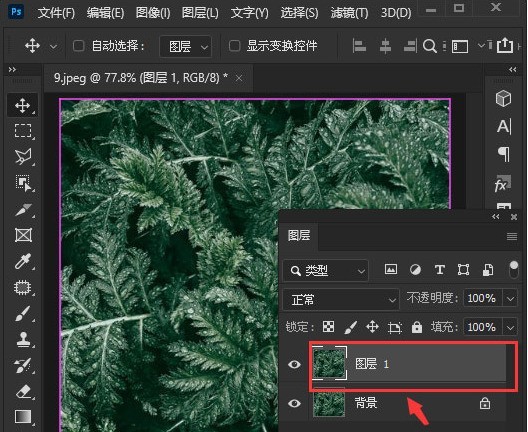
Task: Toggle the layer filtering switch
Action: coord(514,269)
